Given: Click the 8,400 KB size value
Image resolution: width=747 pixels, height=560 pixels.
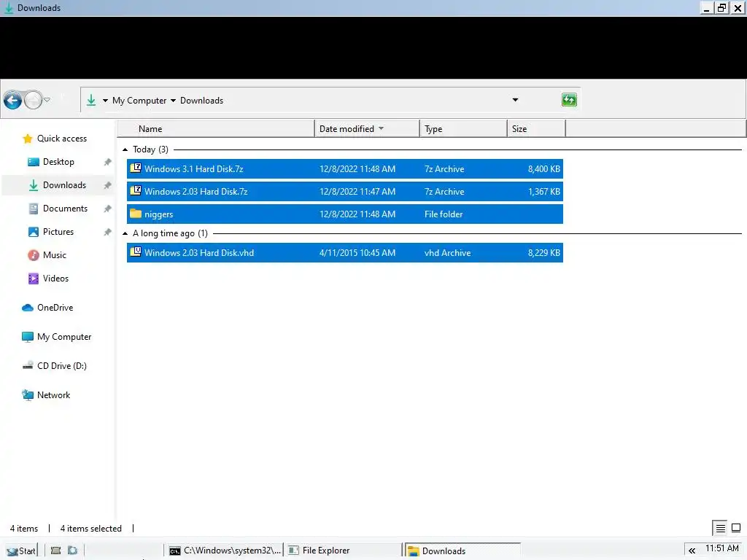Looking at the screenshot, I should (544, 169).
